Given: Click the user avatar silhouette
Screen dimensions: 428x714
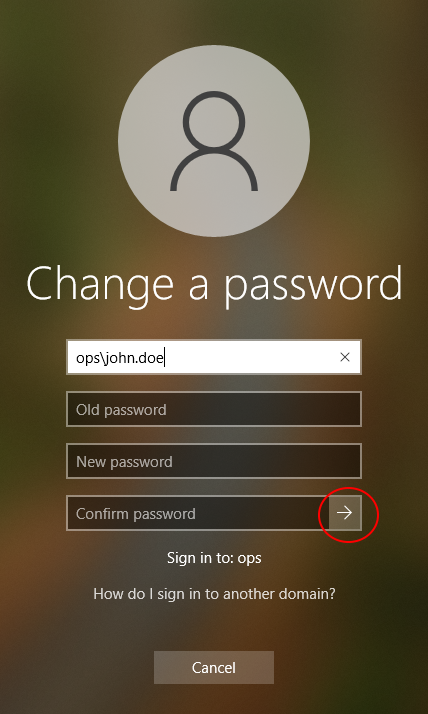Looking at the screenshot, I should (214, 141).
